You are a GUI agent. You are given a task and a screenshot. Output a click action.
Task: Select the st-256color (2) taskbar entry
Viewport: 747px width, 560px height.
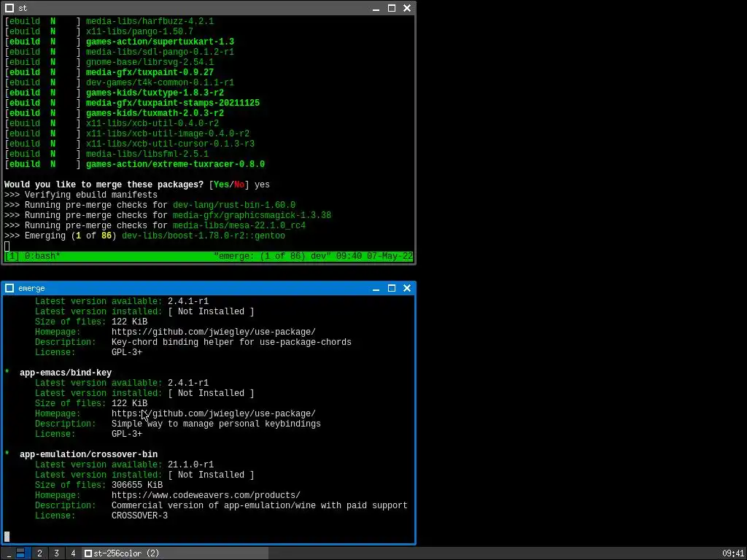click(x=174, y=553)
